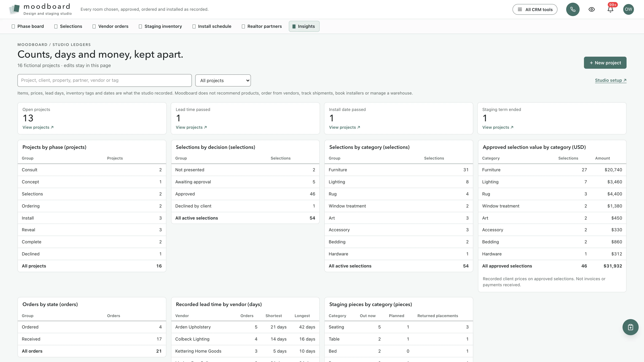Click the floating clipboard button
The height and width of the screenshot is (362, 644).
point(631,327)
